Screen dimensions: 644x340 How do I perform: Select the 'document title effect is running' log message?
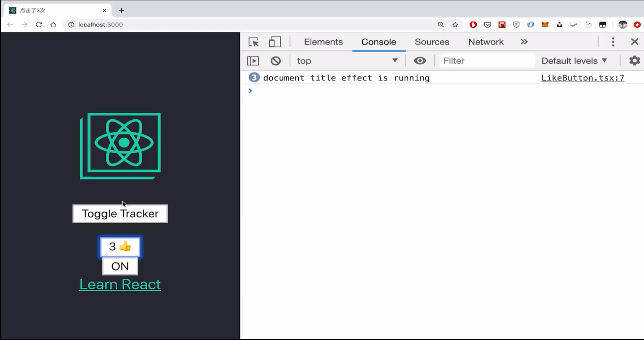click(346, 78)
